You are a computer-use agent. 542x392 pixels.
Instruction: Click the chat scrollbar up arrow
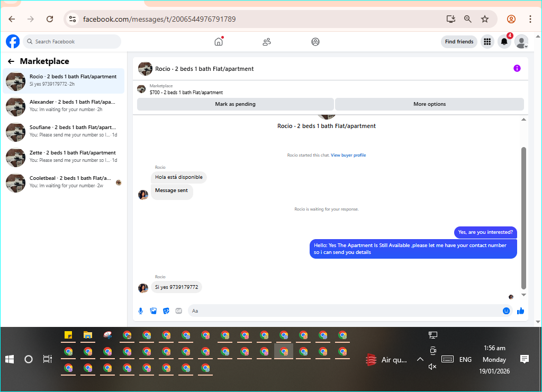click(523, 120)
